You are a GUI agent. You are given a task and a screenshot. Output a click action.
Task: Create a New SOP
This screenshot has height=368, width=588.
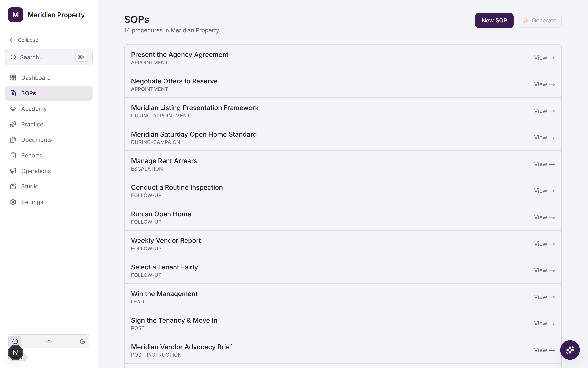coord(494,20)
